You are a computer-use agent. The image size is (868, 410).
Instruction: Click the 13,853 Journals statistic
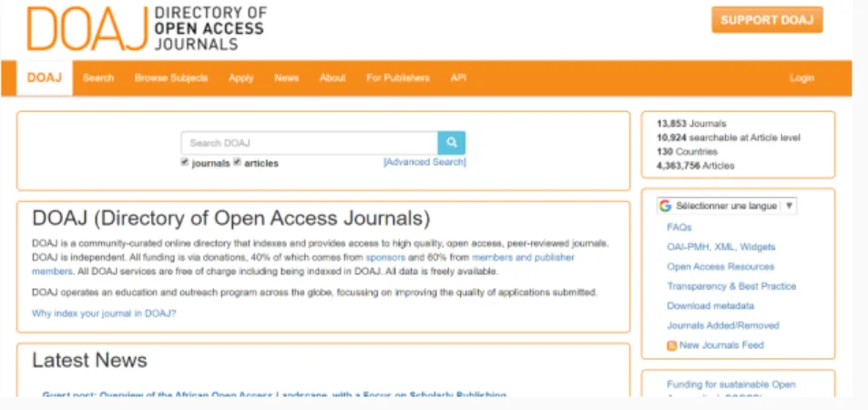(691, 124)
